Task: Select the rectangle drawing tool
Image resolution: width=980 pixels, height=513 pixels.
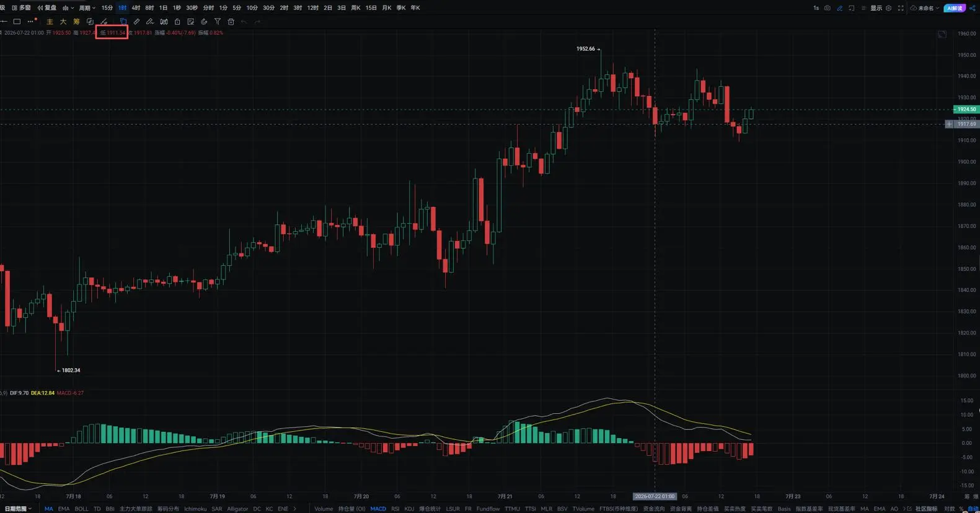Action: pyautogui.click(x=17, y=22)
